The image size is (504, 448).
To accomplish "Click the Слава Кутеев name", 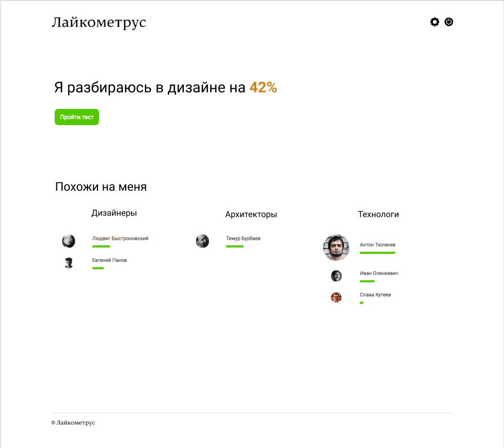I will tap(375, 295).
